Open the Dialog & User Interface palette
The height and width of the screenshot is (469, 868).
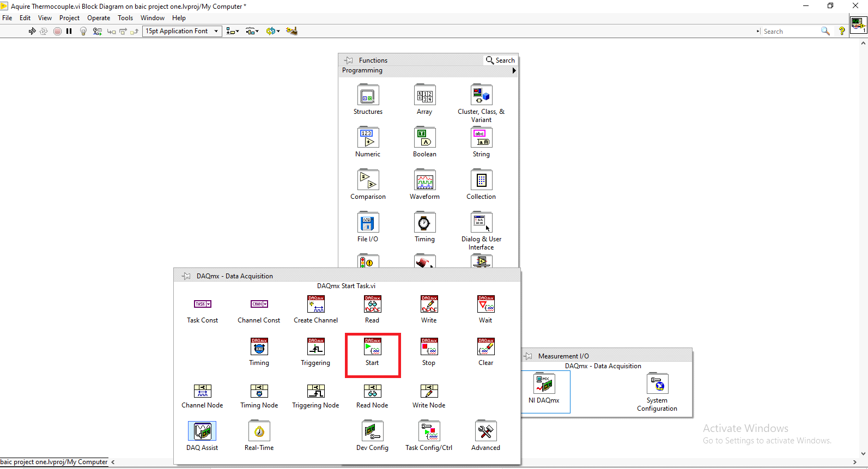481,223
